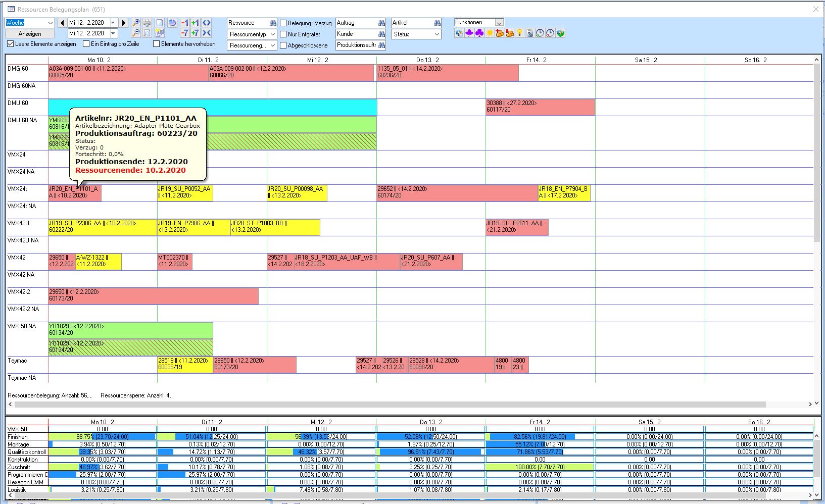Screen dimensions: 825x504
Task: Enable Ein Eintrag pro Zeile checkbox
Action: point(86,44)
